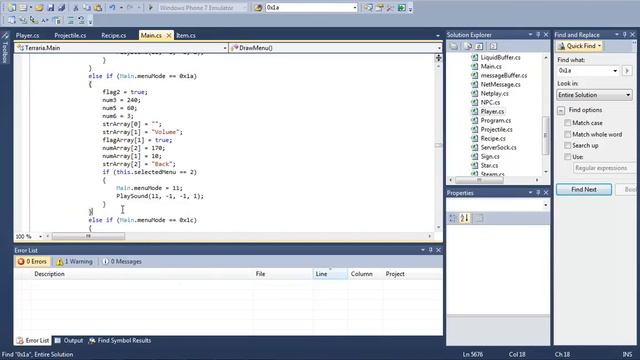This screenshot has height=360, width=640.
Task: Click the Properties icon in Solution Explorer
Action: point(453,46)
